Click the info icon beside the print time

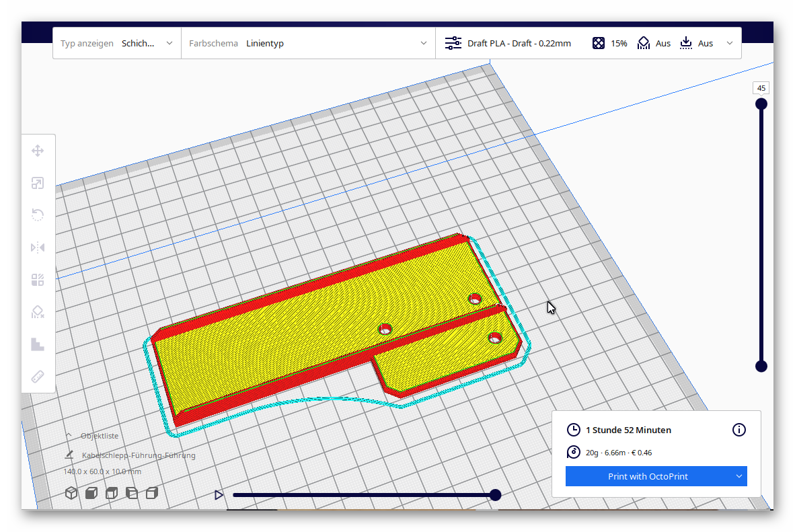pos(739,430)
